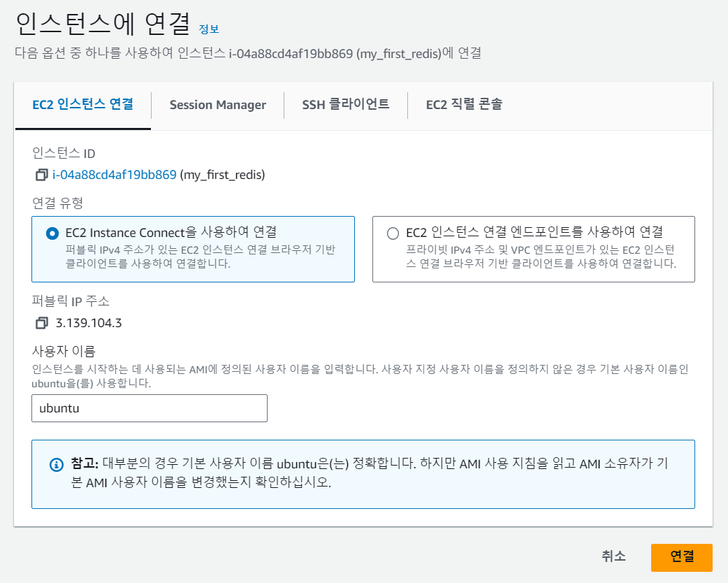Click the orange 연결 button

pyautogui.click(x=682, y=557)
